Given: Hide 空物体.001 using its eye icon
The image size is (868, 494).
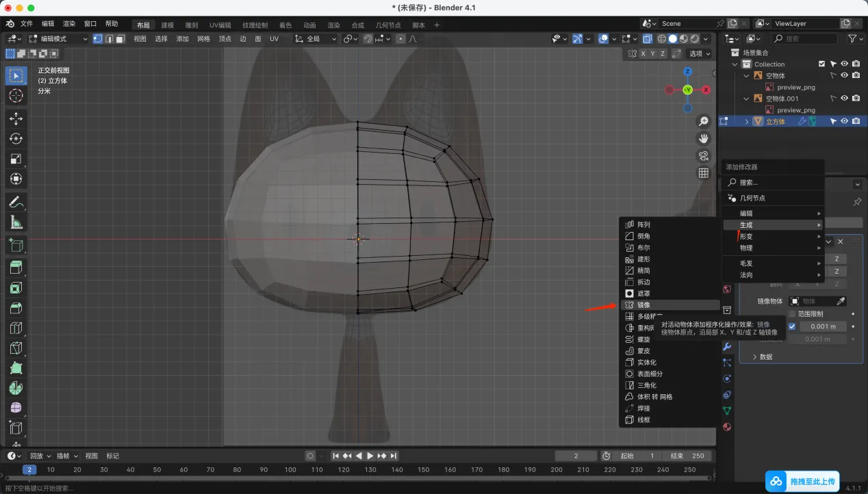Looking at the screenshot, I should tap(845, 99).
